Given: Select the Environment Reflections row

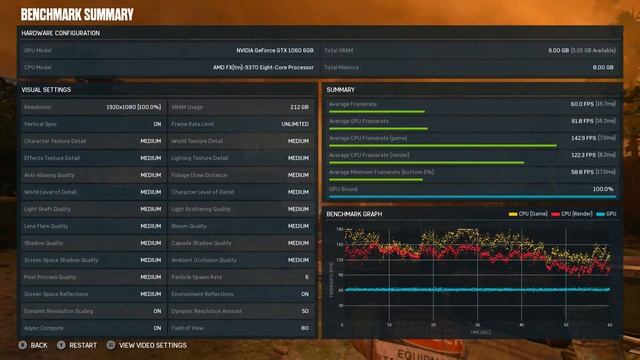Looking at the screenshot, I should click(241, 294).
